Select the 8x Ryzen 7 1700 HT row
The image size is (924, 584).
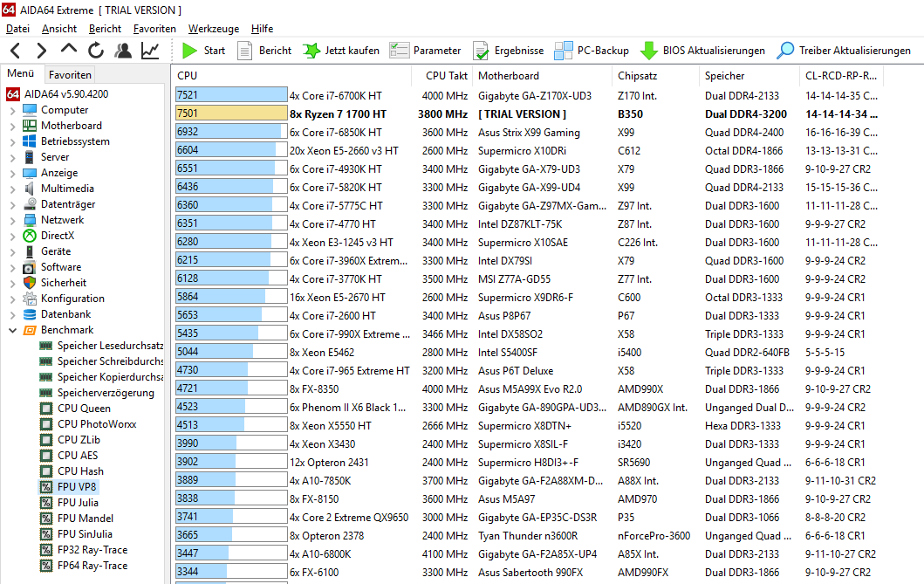pos(527,114)
